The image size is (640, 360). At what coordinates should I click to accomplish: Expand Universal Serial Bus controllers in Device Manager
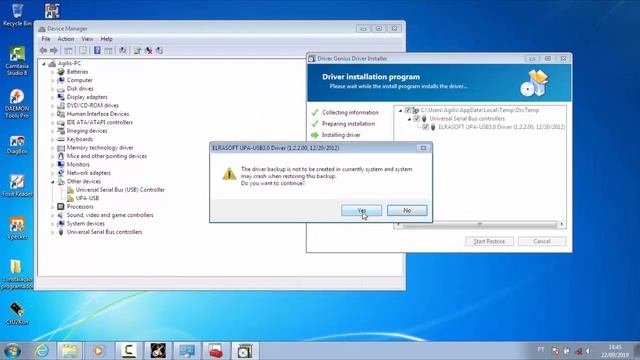tap(53, 232)
